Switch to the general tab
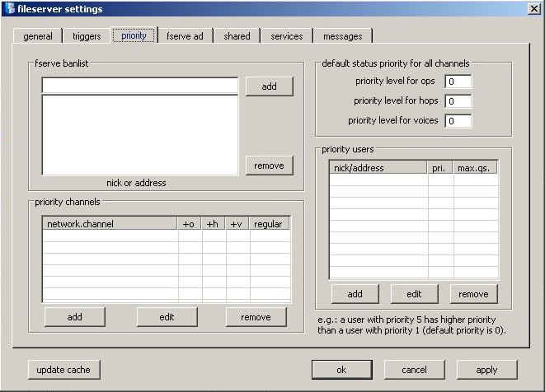Screen dimensions: 545x392 (38, 36)
